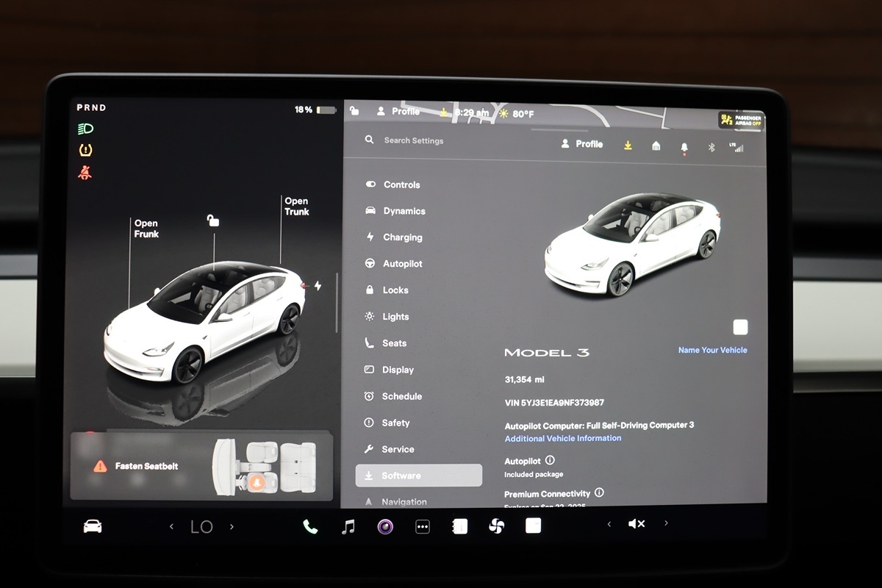Open Profile in top status bar
The width and height of the screenshot is (882, 588).
pos(398,111)
